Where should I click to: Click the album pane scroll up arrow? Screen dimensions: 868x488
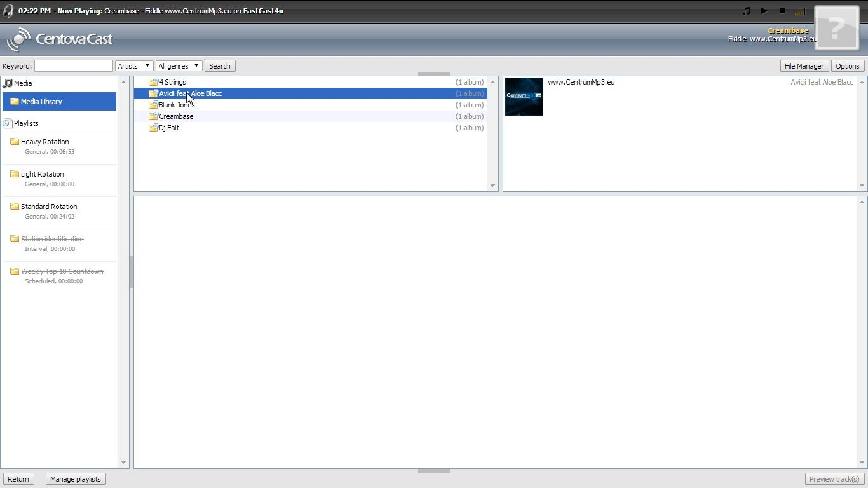click(x=862, y=82)
